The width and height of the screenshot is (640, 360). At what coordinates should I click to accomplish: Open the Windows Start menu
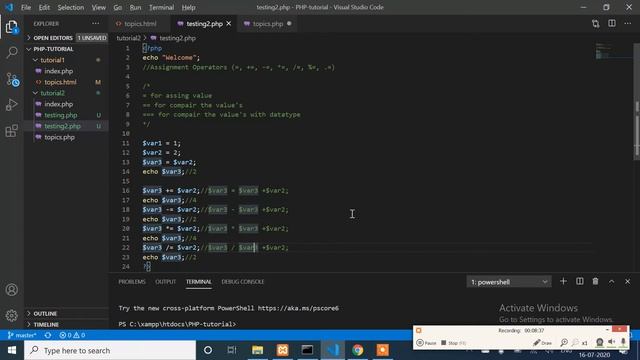tap(12, 350)
